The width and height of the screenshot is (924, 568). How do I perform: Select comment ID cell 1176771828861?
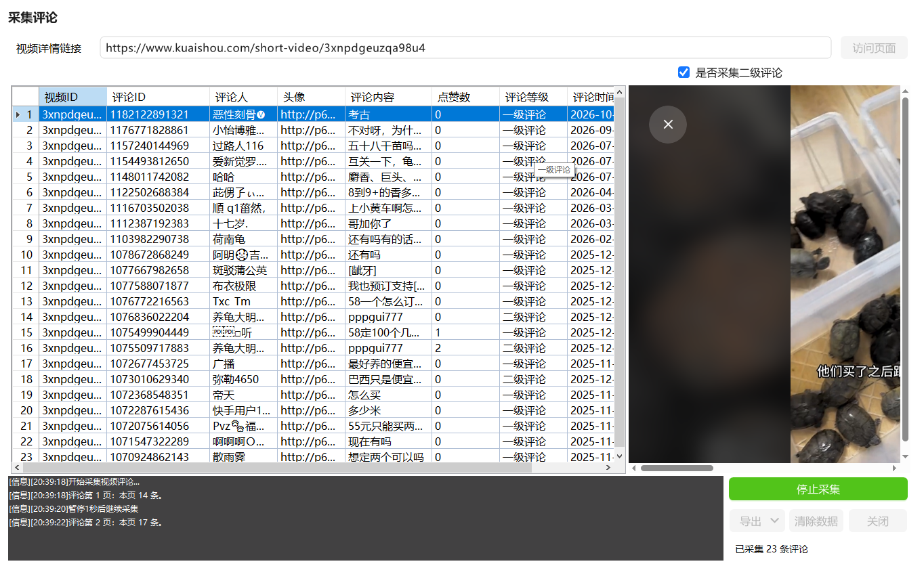point(158,130)
